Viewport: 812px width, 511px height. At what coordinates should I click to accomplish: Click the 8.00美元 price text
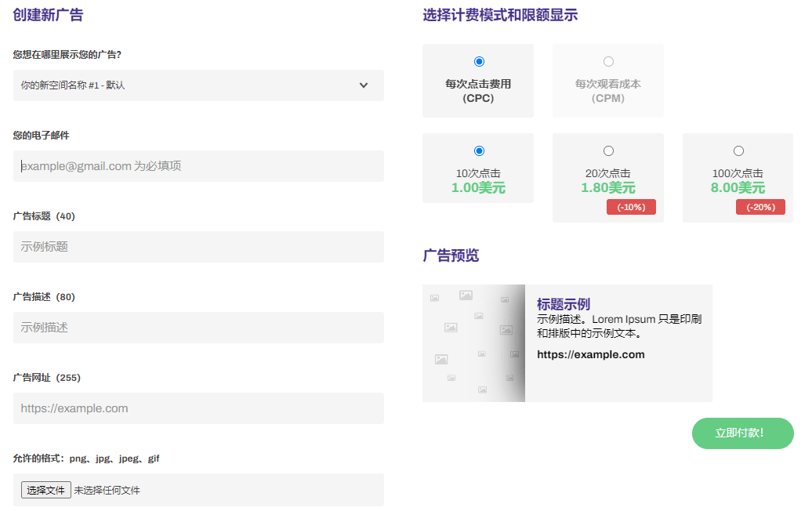click(x=738, y=187)
